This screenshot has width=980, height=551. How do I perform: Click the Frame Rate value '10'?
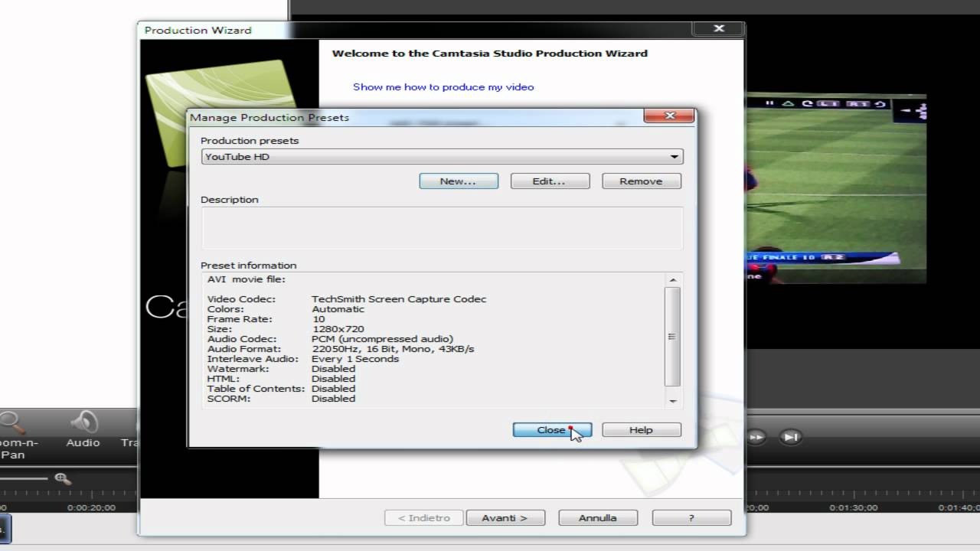(x=318, y=319)
